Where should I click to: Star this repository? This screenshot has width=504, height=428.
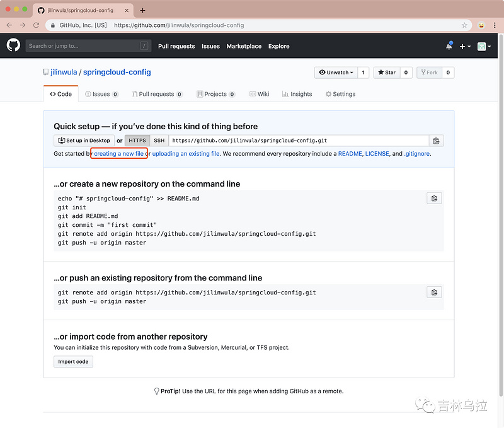click(387, 72)
